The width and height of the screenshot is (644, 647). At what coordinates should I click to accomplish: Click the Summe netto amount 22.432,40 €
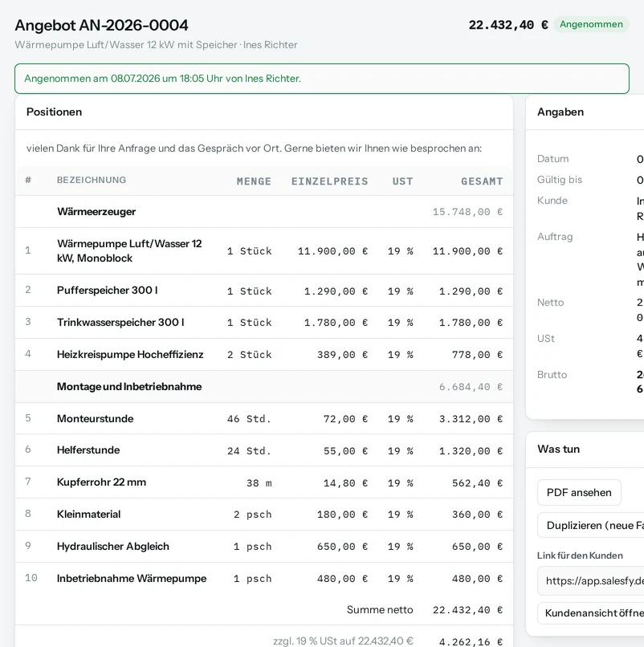(467, 610)
